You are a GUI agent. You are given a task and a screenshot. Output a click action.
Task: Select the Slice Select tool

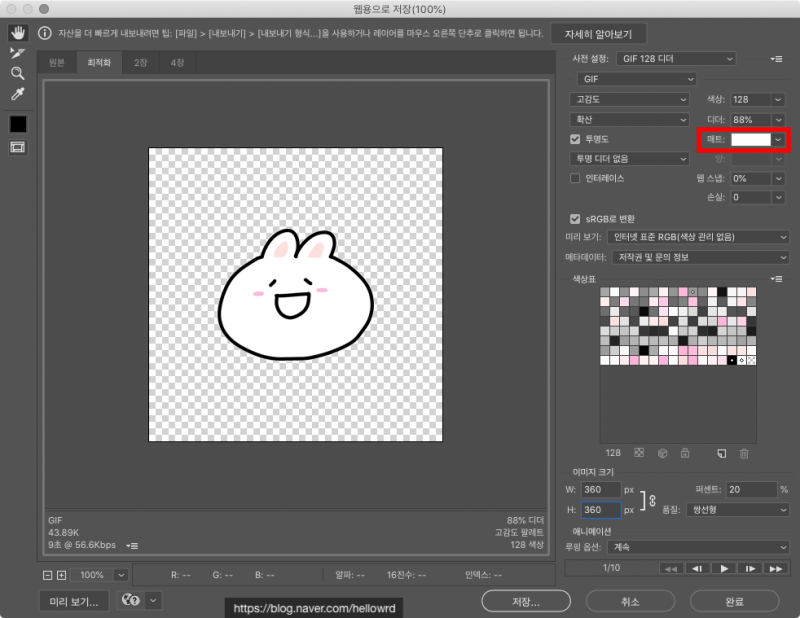pyautogui.click(x=17, y=53)
